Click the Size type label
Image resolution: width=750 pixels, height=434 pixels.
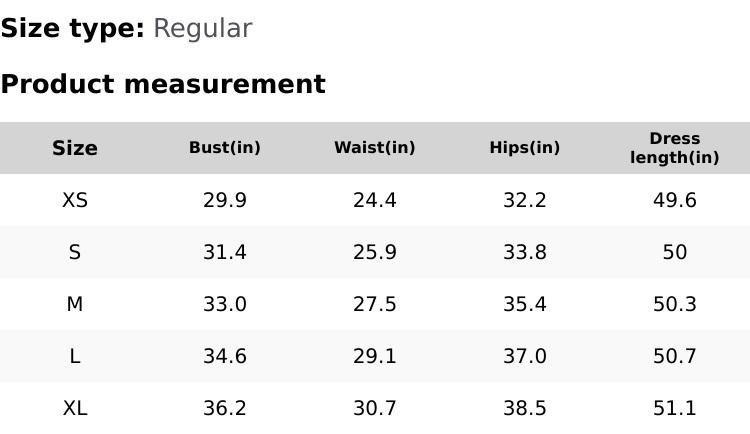pos(72,29)
